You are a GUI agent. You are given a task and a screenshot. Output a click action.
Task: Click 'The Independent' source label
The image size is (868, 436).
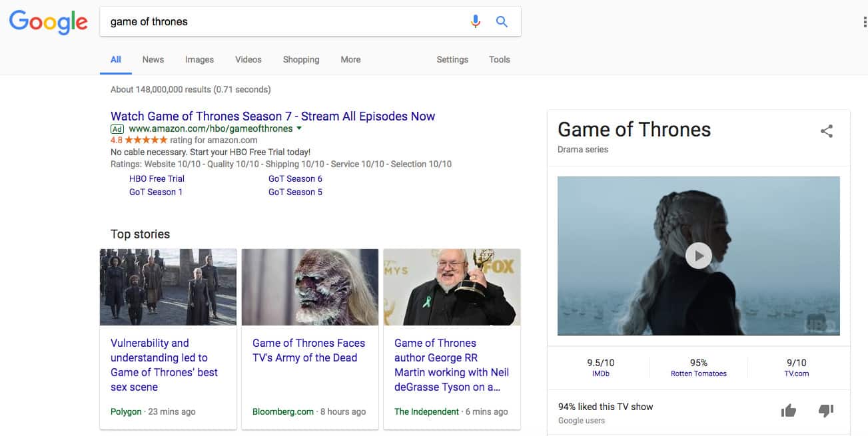coord(426,412)
